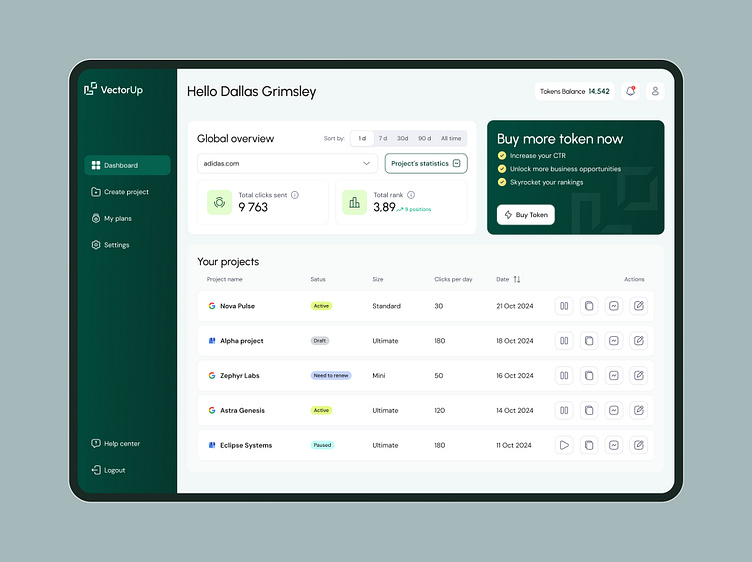Click the Buy Token button
The image size is (752, 562).
point(525,215)
